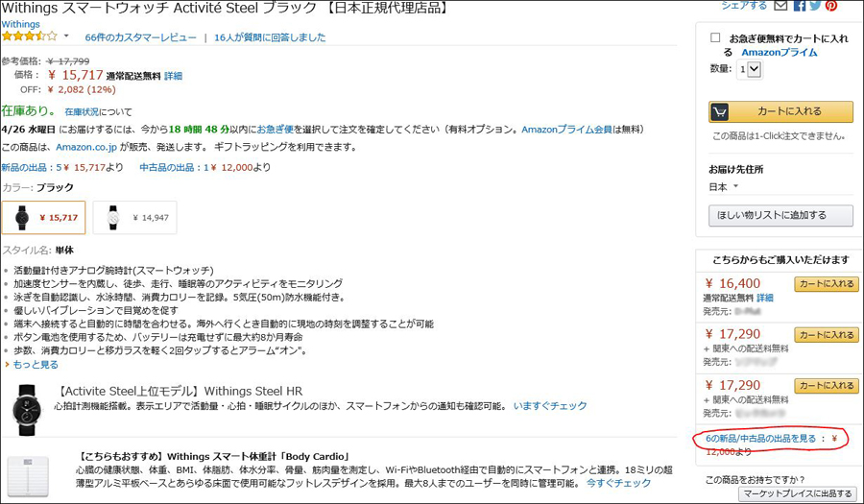
Task: Click いますぐチェック for Steel HR
Action: [550, 406]
